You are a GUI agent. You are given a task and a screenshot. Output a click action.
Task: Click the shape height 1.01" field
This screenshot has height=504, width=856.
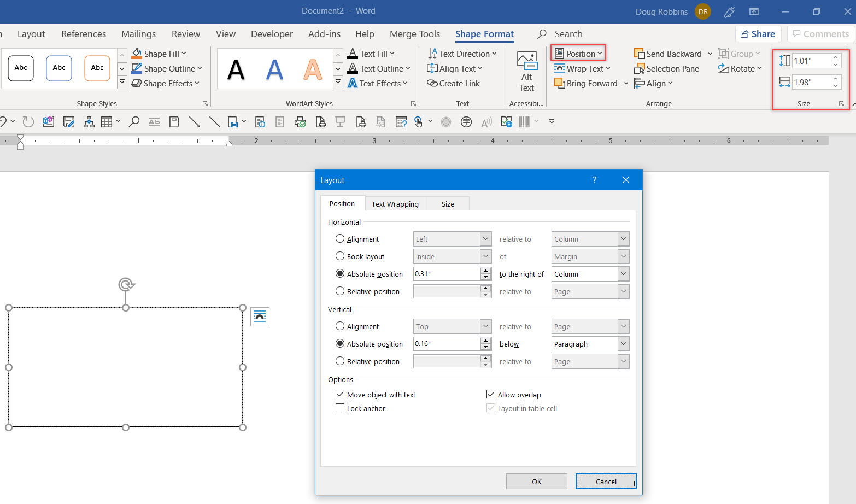point(811,61)
